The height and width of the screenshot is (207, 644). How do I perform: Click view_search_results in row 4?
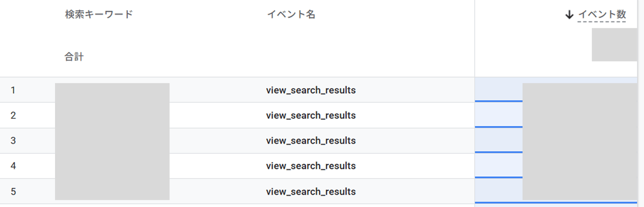pos(311,166)
